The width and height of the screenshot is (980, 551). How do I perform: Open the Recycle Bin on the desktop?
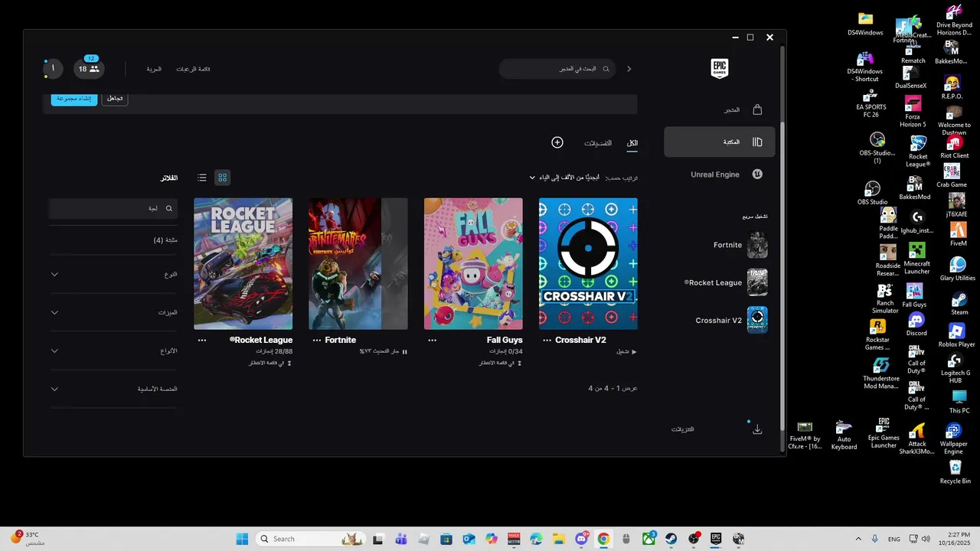pos(955,472)
